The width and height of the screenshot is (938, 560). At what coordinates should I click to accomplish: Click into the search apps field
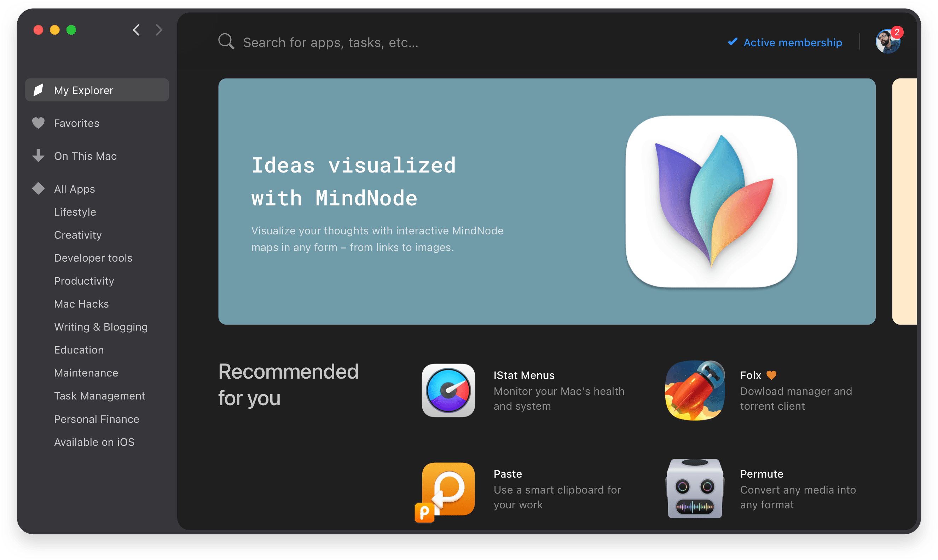click(x=330, y=42)
